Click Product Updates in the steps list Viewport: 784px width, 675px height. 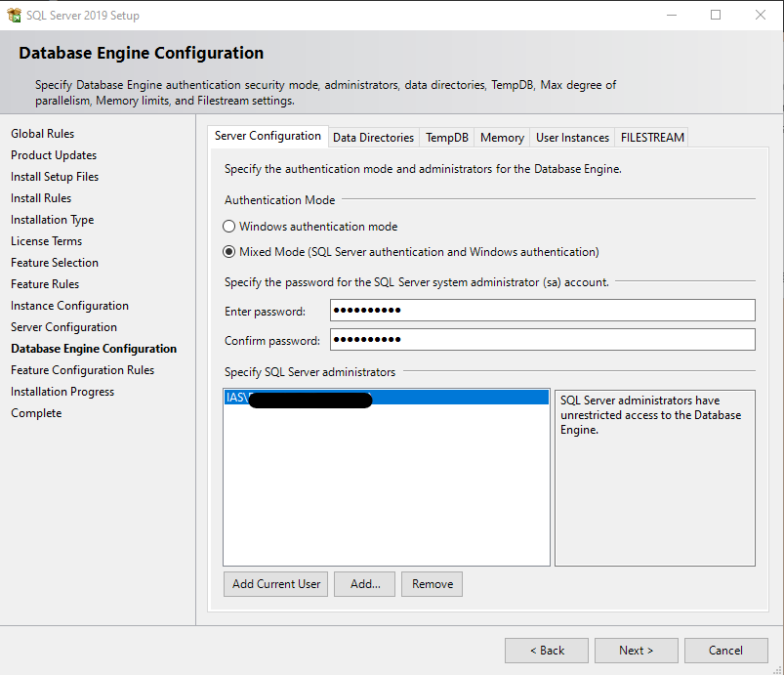tap(54, 155)
